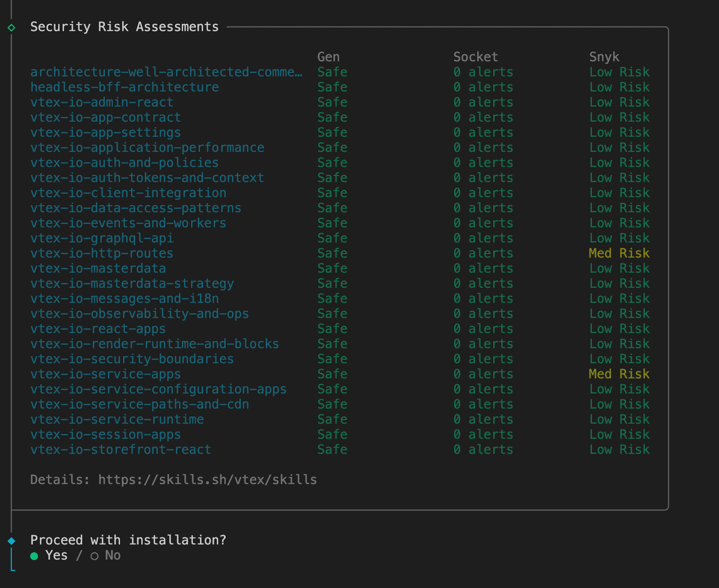The width and height of the screenshot is (719, 588).
Task: Select vtex-io-app-settings in the list
Action: coord(106,132)
